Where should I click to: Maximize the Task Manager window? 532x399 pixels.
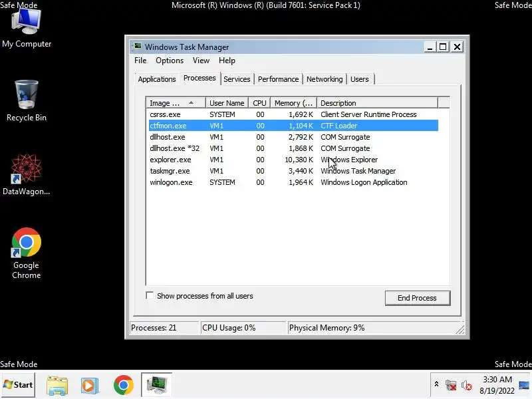click(x=443, y=47)
